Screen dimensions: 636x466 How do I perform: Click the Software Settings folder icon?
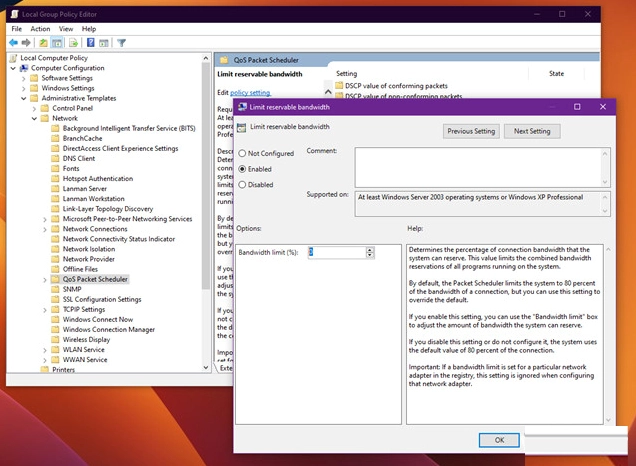click(34, 78)
